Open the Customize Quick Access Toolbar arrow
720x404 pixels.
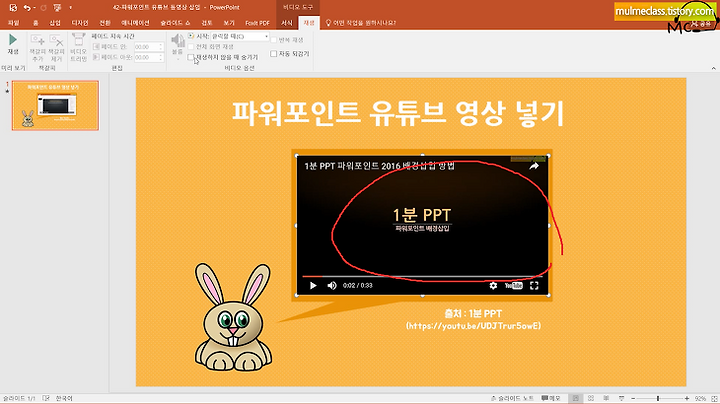point(70,7)
